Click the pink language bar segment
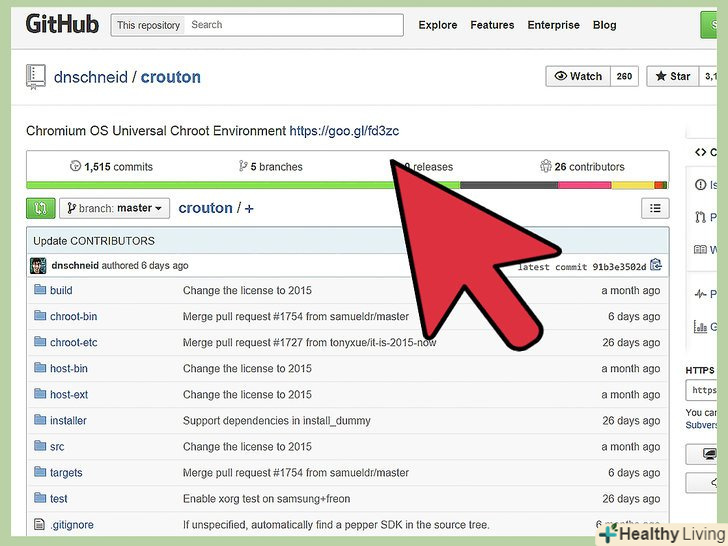The height and width of the screenshot is (546, 728). click(x=585, y=185)
